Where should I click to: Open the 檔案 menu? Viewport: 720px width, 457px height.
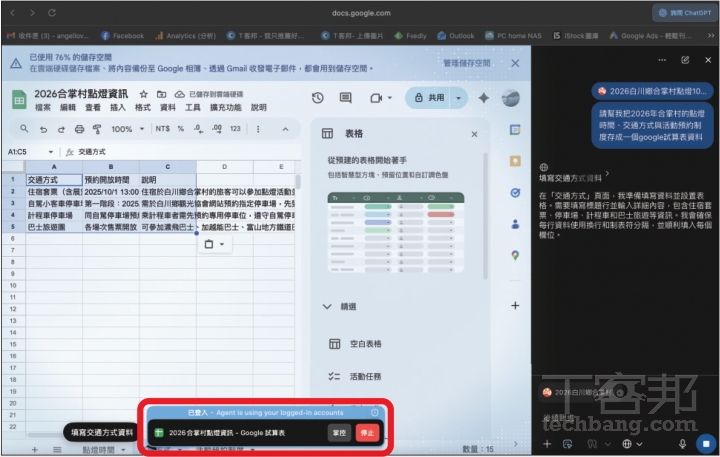43,107
